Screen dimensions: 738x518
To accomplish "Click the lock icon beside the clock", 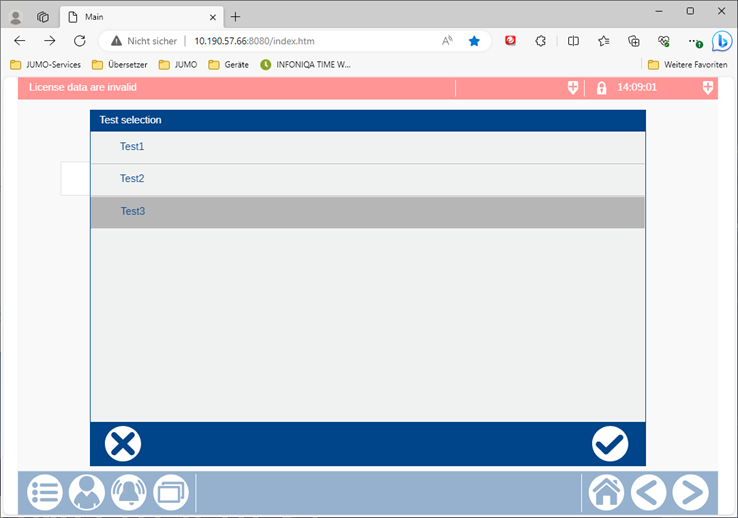I will pos(601,88).
